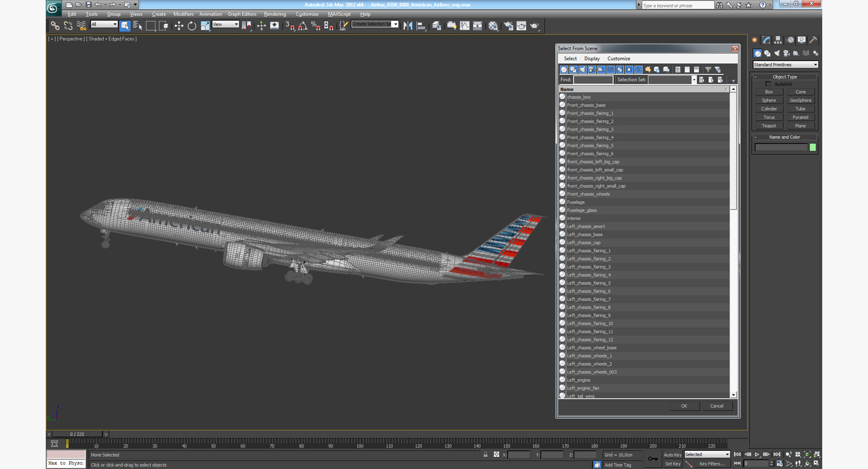Open the Material Editor icon

tap(493, 26)
